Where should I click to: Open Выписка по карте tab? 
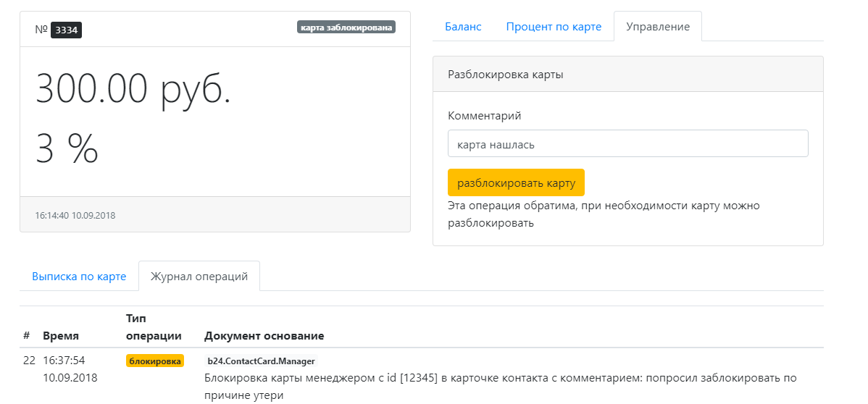(x=79, y=277)
